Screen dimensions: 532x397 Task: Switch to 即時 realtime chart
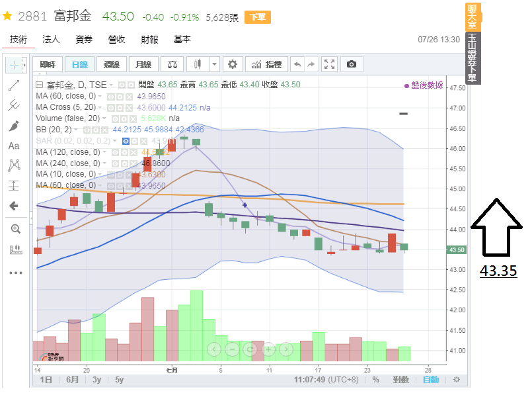[48, 64]
